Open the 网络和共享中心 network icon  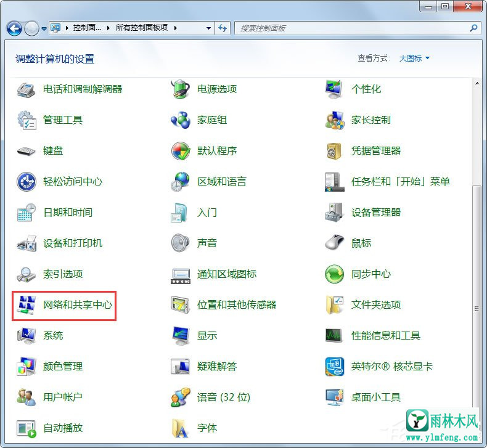tap(26, 305)
